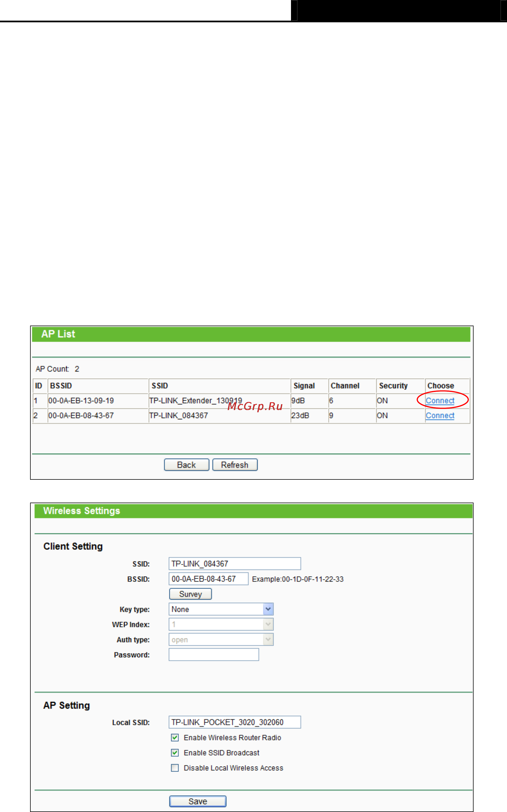Open the disabled WEP Index dropdown

[221, 624]
